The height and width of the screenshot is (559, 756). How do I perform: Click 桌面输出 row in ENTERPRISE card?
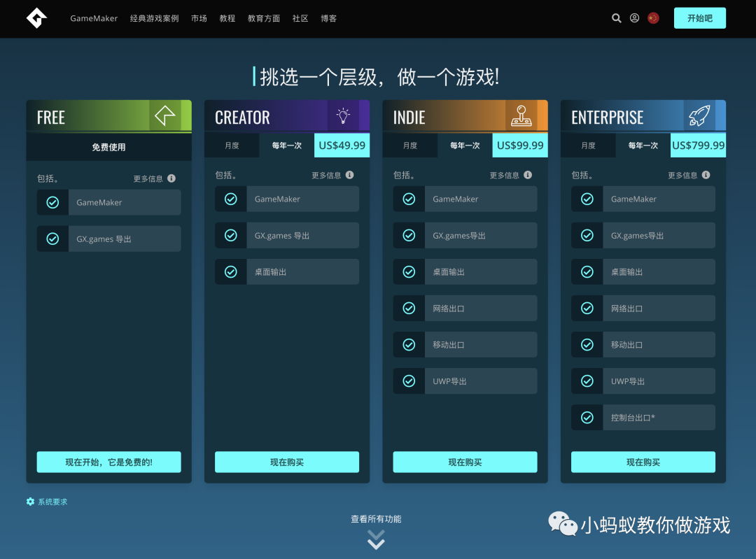coord(643,271)
